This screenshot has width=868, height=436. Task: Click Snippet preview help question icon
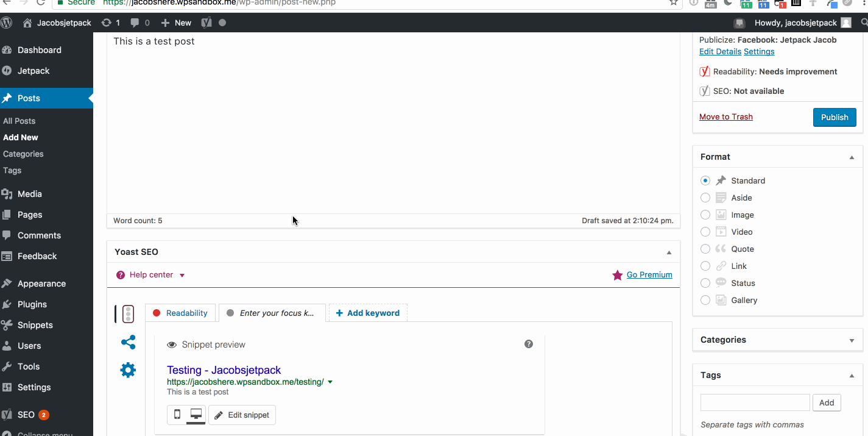[529, 344]
